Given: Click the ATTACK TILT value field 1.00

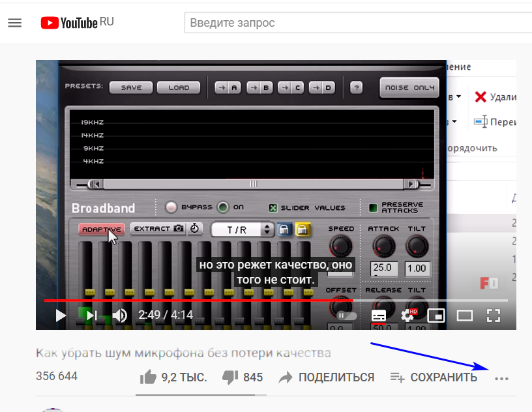Looking at the screenshot, I should pyautogui.click(x=417, y=269).
